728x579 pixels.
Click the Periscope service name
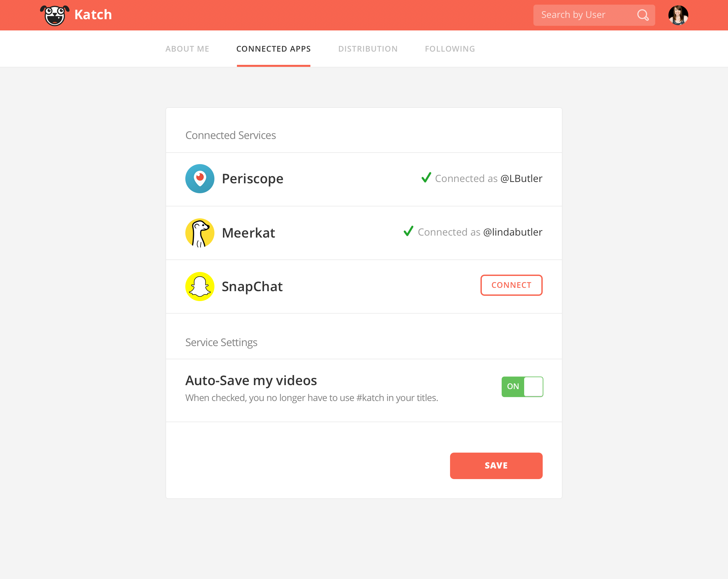(252, 179)
